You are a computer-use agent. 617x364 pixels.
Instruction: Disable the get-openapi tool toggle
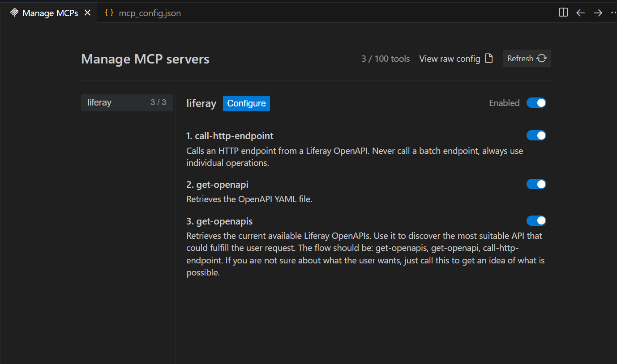pos(536,184)
